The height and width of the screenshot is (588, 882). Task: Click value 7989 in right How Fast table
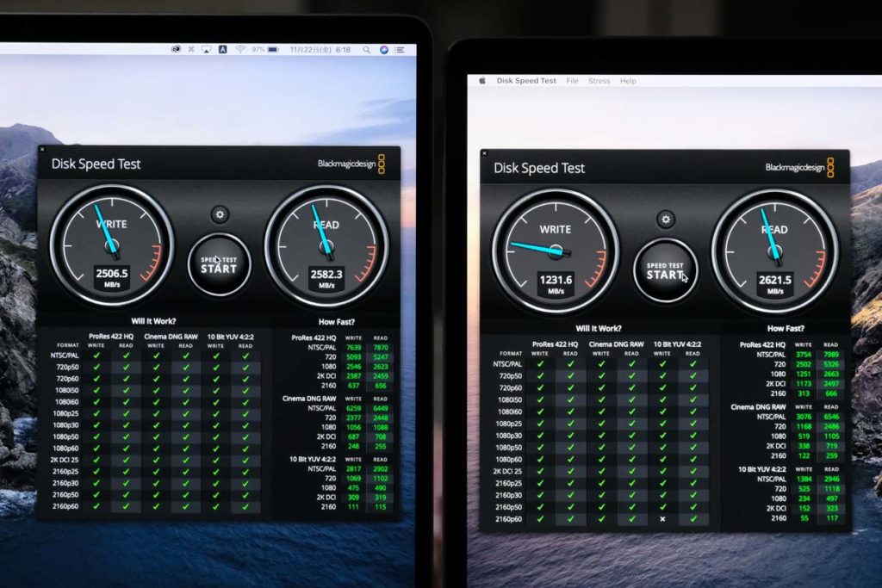click(x=831, y=354)
